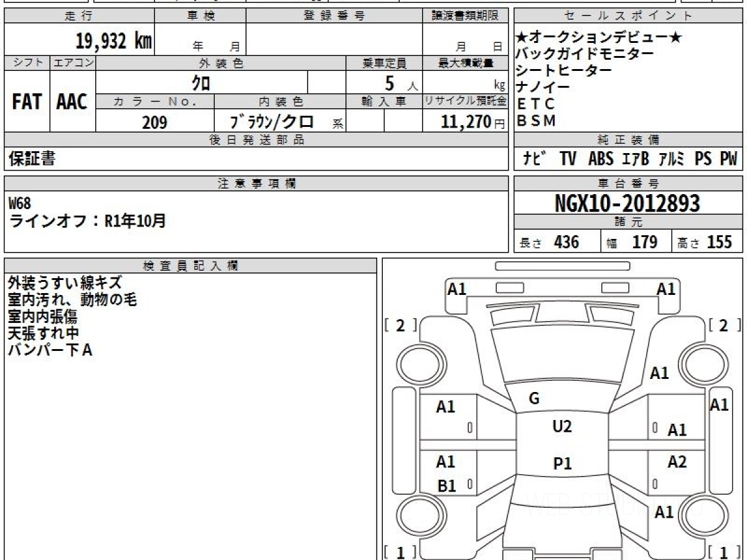747x560 pixels.
Task: Click the バンパー下A note
Action: coord(50,350)
